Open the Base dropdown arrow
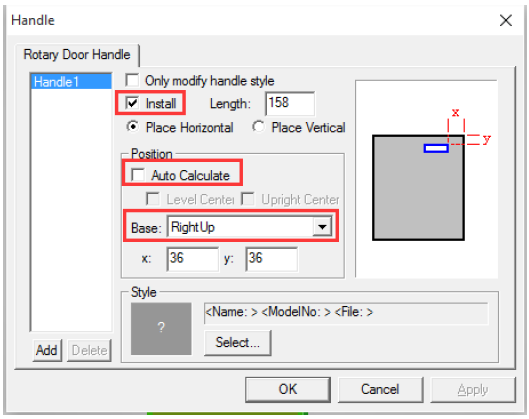This screenshot has width=529, height=419. click(322, 227)
